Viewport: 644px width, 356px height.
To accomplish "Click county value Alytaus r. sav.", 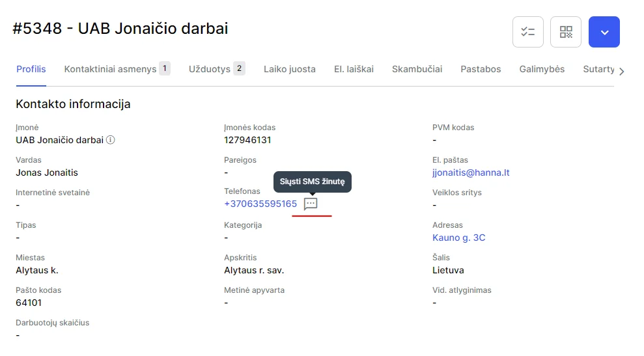I will tap(254, 270).
